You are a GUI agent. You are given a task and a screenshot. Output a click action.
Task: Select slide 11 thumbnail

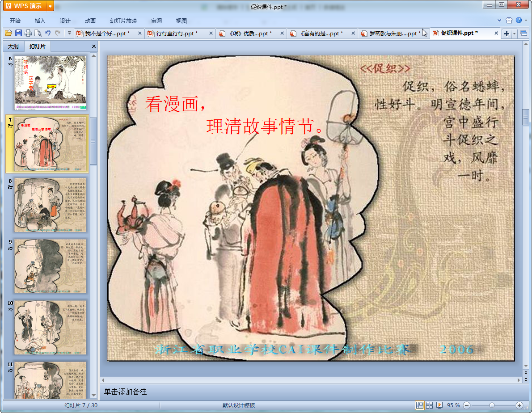tap(51, 380)
